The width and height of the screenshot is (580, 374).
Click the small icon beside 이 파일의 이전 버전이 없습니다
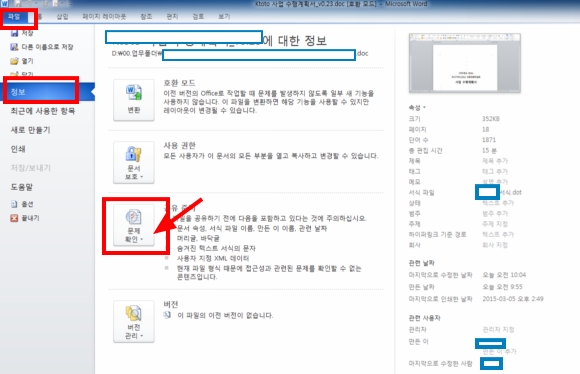[x=167, y=315]
